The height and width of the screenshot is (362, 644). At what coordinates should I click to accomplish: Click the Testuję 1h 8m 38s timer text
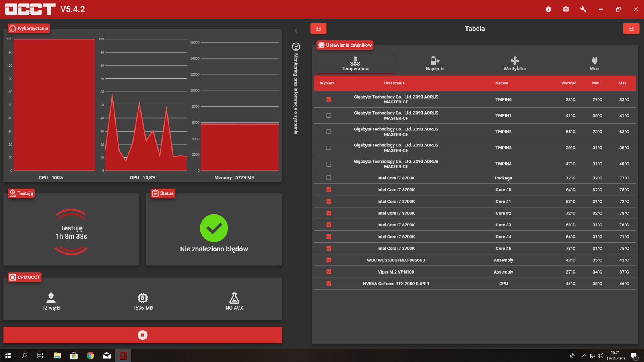click(71, 232)
